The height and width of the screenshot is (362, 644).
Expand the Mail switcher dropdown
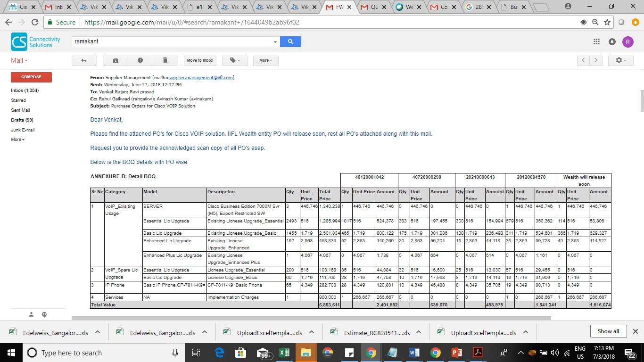click(19, 60)
